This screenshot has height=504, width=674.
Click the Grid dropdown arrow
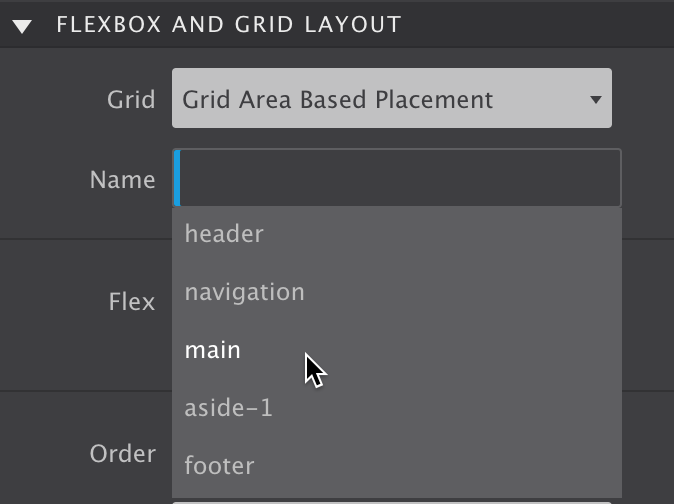[x=595, y=99]
